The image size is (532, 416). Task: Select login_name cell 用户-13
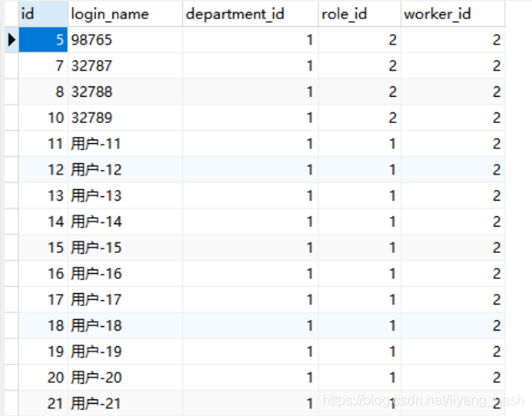126,195
